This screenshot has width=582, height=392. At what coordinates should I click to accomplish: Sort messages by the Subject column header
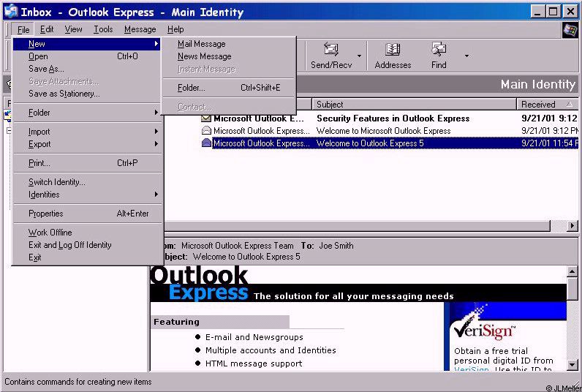pos(415,105)
